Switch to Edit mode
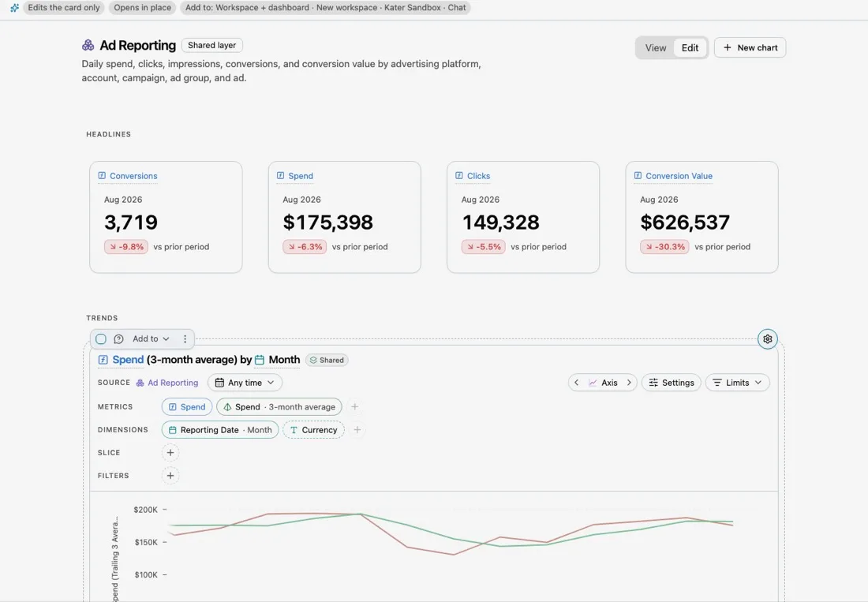 point(690,47)
